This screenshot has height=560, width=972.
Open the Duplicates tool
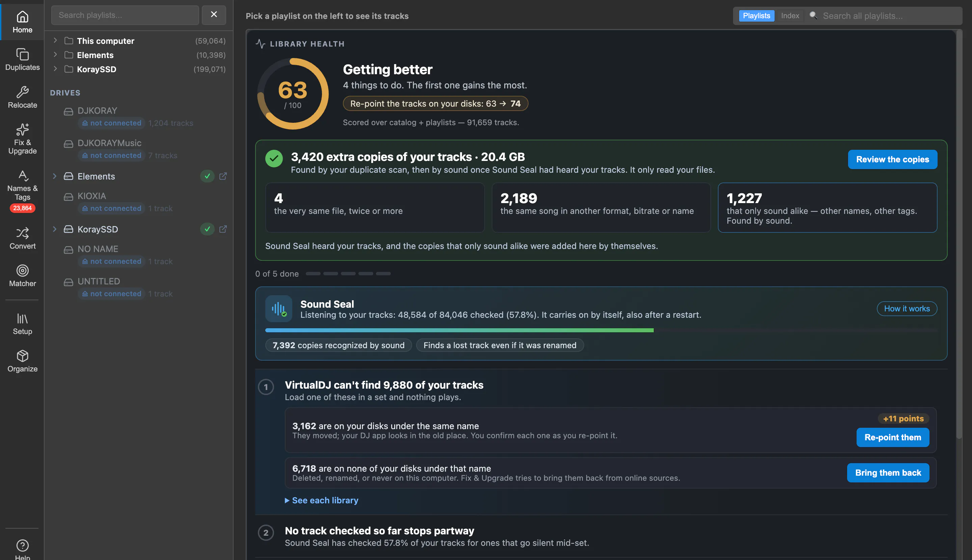[x=22, y=60]
